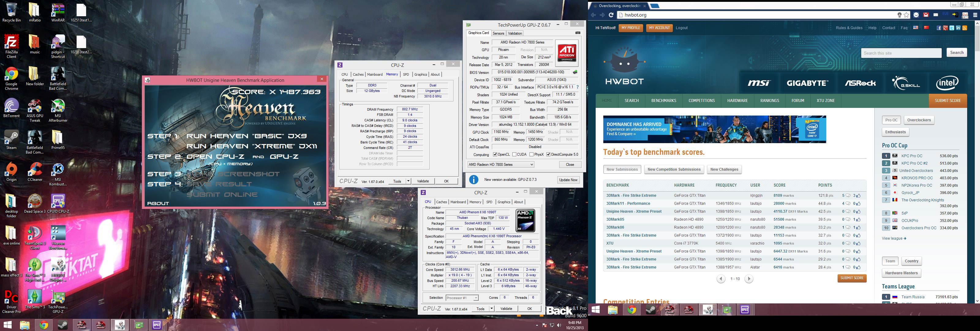The height and width of the screenshot is (331, 980).
Task: Expand the Tools dropdown arrow in upper CPU-Z
Action: point(408,181)
